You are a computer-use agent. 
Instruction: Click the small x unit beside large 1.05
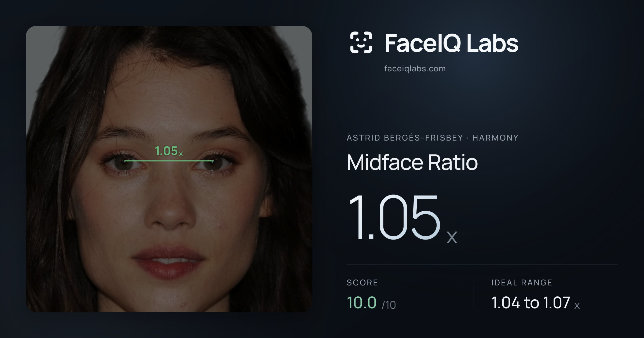pyautogui.click(x=452, y=237)
